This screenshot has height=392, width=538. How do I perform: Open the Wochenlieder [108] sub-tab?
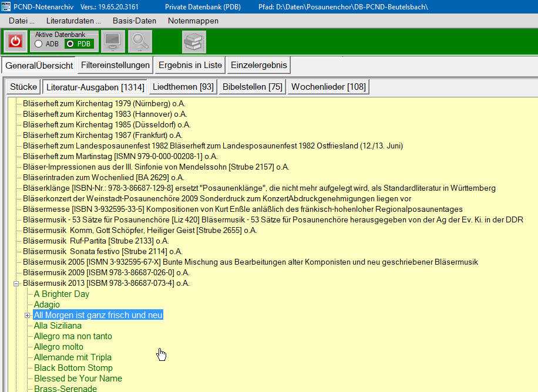pos(328,87)
